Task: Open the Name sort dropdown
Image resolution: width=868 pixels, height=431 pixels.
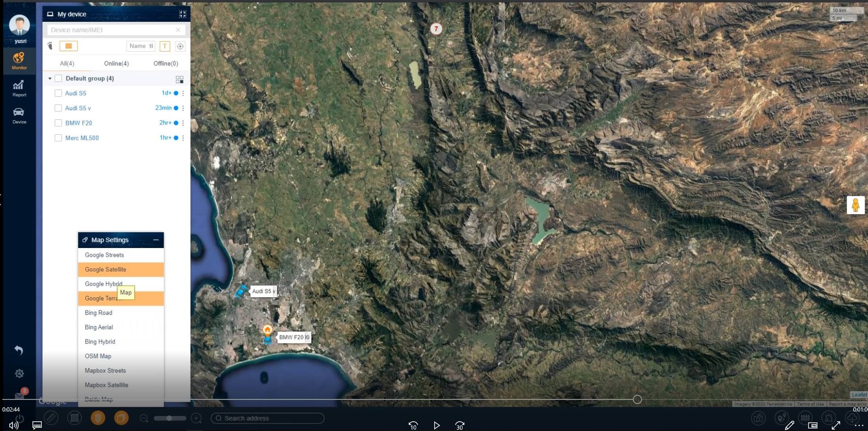Action: (x=141, y=46)
